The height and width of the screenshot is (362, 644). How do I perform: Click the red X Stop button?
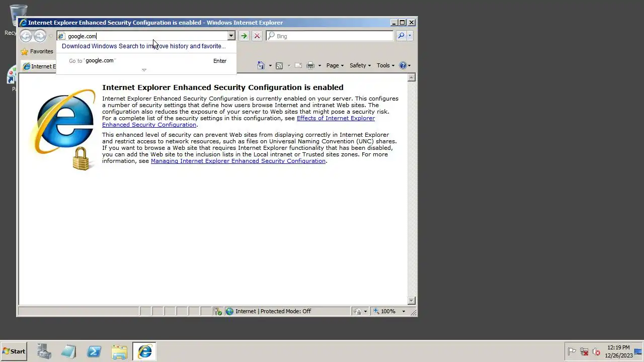(x=257, y=36)
